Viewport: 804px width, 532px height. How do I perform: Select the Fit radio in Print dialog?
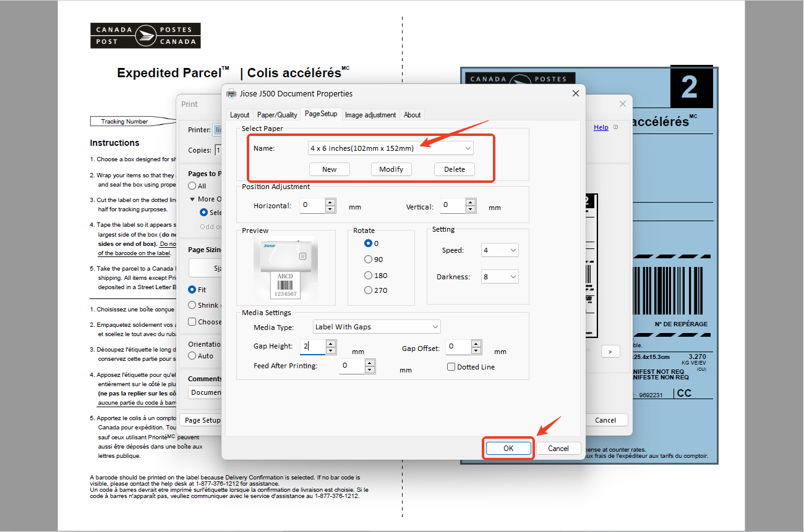193,289
